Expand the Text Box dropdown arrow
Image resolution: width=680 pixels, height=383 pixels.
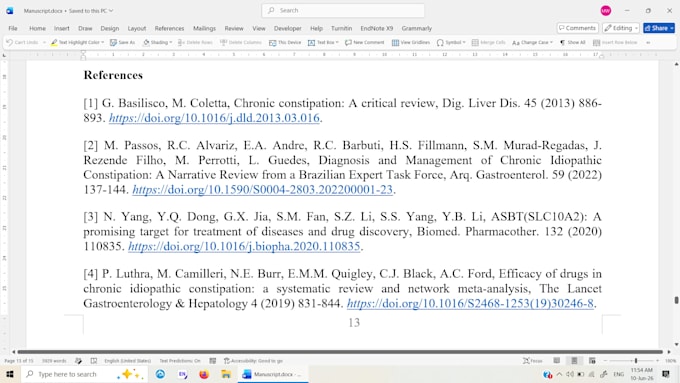point(337,43)
